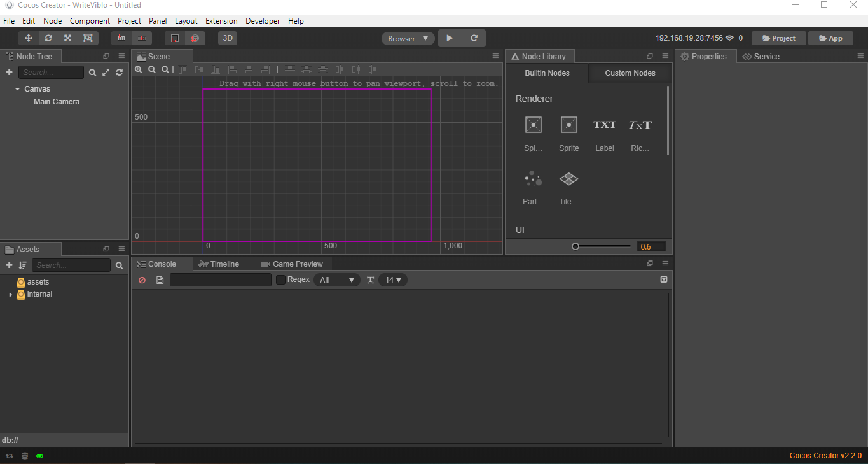Select the Rotate transform tool
Image resolution: width=868 pixels, height=464 pixels.
pyautogui.click(x=48, y=38)
